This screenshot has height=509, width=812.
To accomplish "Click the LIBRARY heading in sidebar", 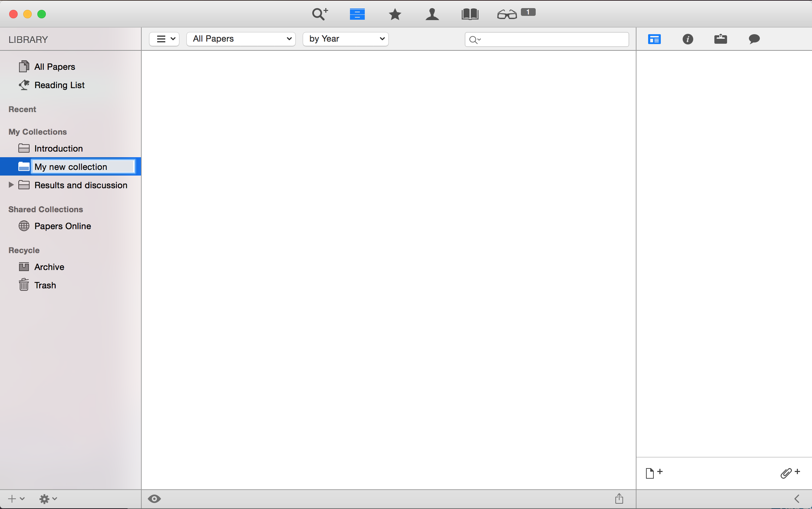I will pos(28,39).
